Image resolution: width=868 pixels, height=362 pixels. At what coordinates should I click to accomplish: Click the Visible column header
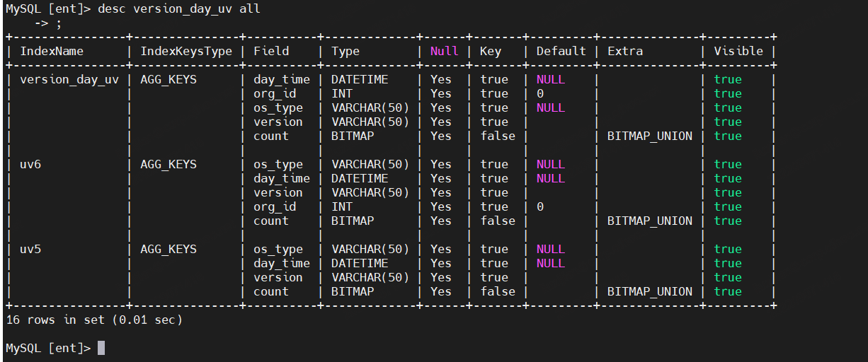coord(738,51)
